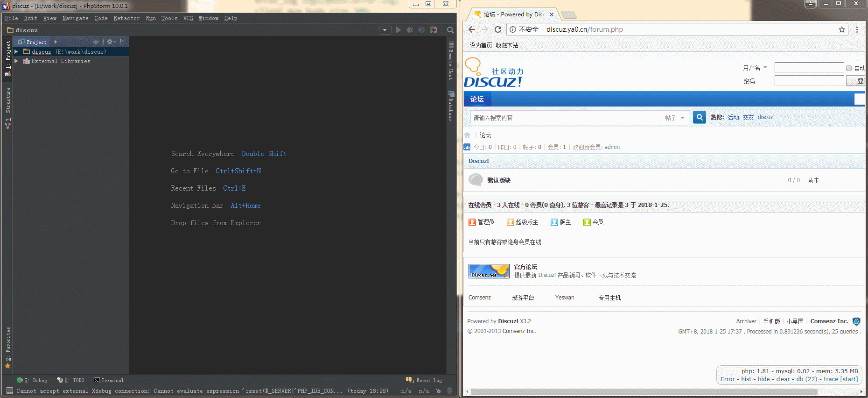Viewport: 868px width, 398px height.
Task: Click the forum search input box
Action: [566, 118]
